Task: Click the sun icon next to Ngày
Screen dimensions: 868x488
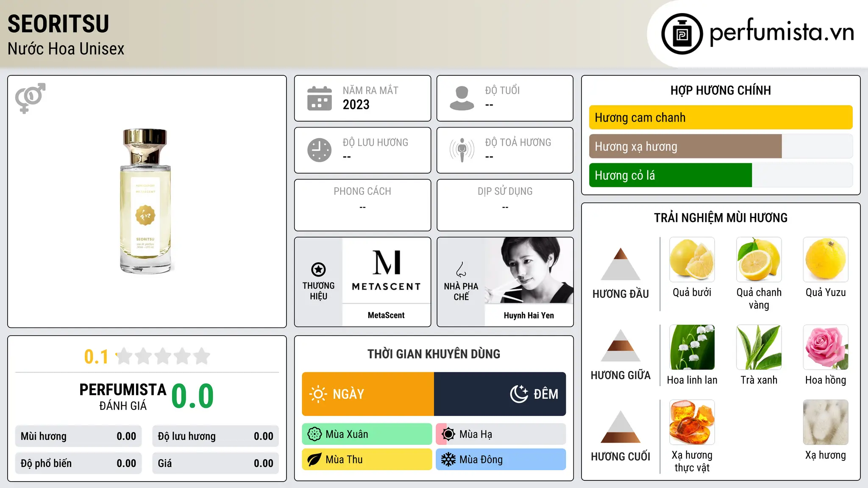Action: [318, 394]
